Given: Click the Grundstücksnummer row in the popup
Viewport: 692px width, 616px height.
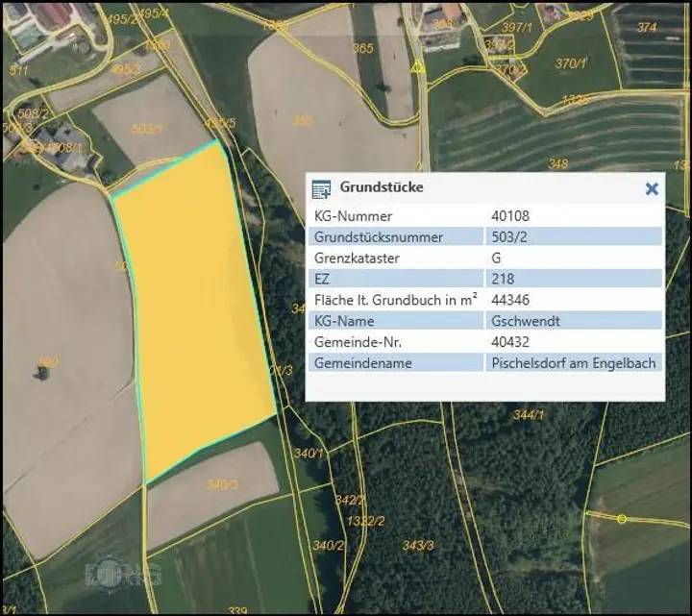Looking at the screenshot, I should pyautogui.click(x=394, y=237).
